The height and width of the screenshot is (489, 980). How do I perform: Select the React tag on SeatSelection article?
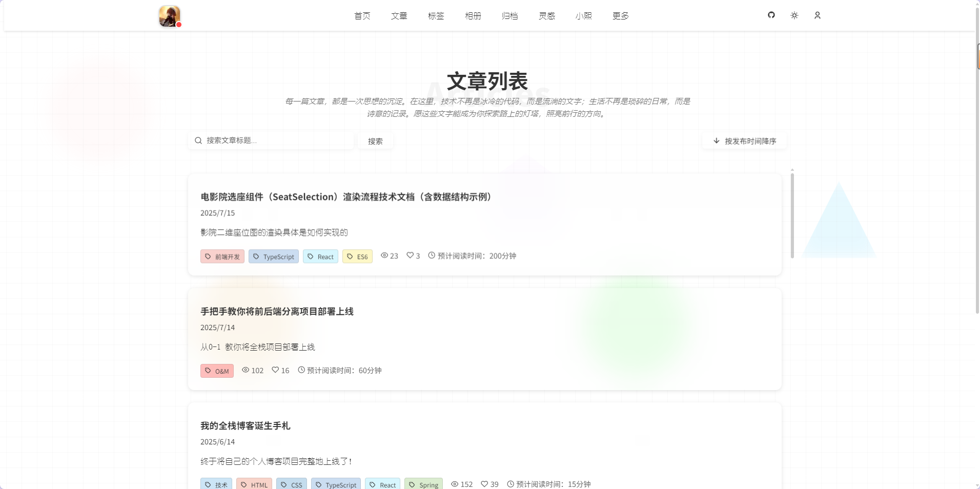pyautogui.click(x=320, y=256)
